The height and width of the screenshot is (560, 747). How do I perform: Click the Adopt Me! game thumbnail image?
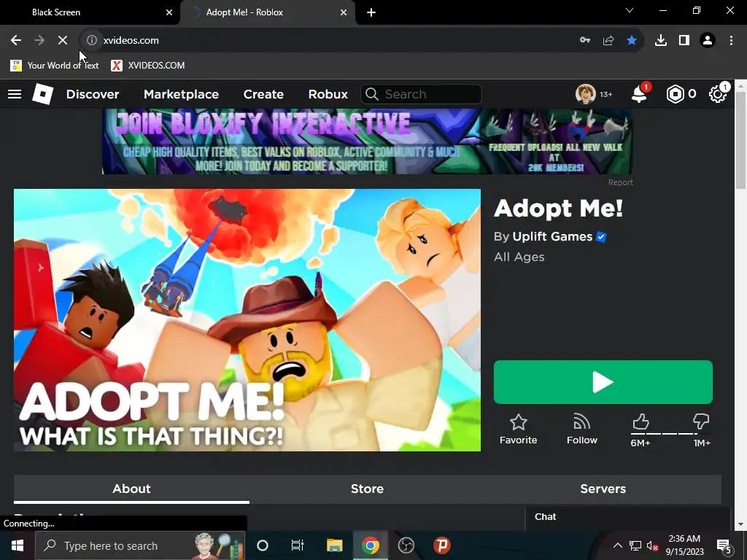coord(247,320)
